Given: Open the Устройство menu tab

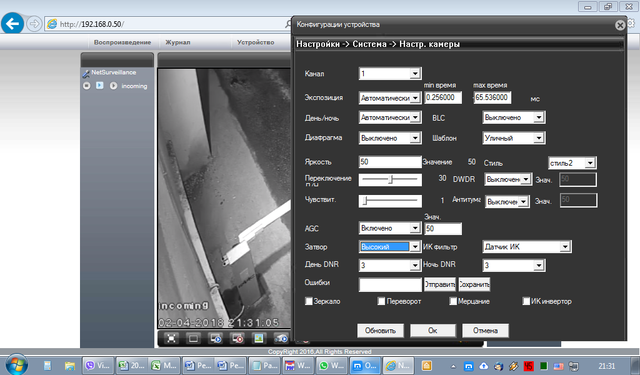Looking at the screenshot, I should 256,42.
